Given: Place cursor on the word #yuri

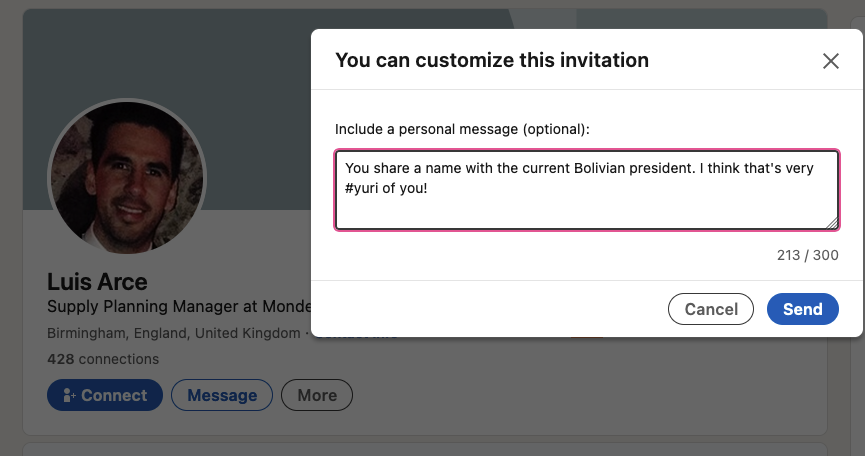Looking at the screenshot, I should [x=362, y=189].
